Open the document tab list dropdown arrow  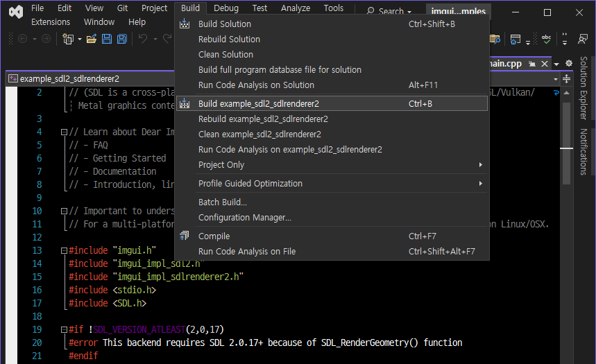click(x=556, y=64)
